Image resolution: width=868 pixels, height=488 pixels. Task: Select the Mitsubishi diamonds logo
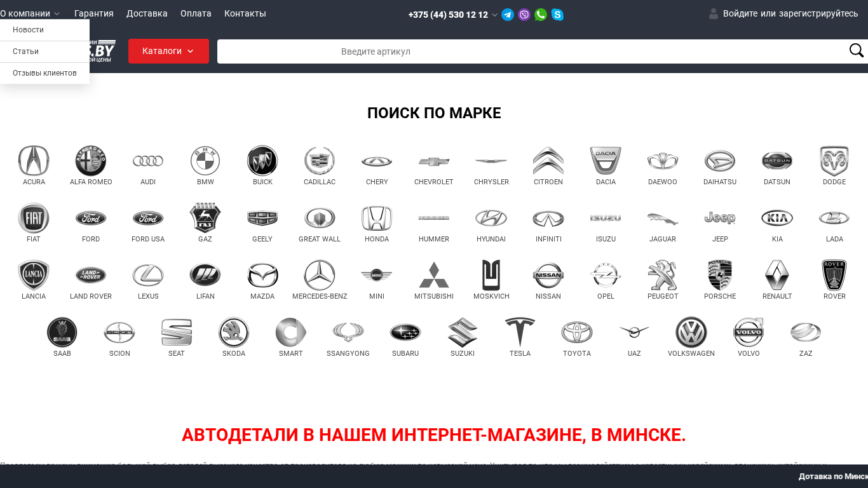434,275
